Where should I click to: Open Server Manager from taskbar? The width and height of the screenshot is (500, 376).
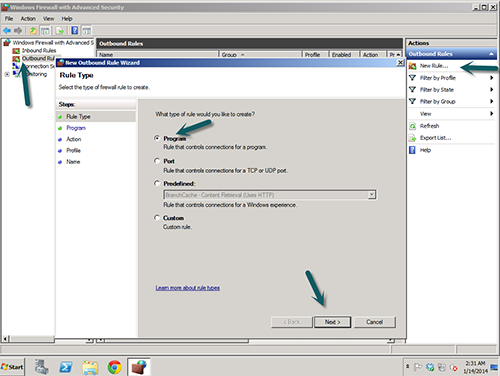click(x=42, y=367)
